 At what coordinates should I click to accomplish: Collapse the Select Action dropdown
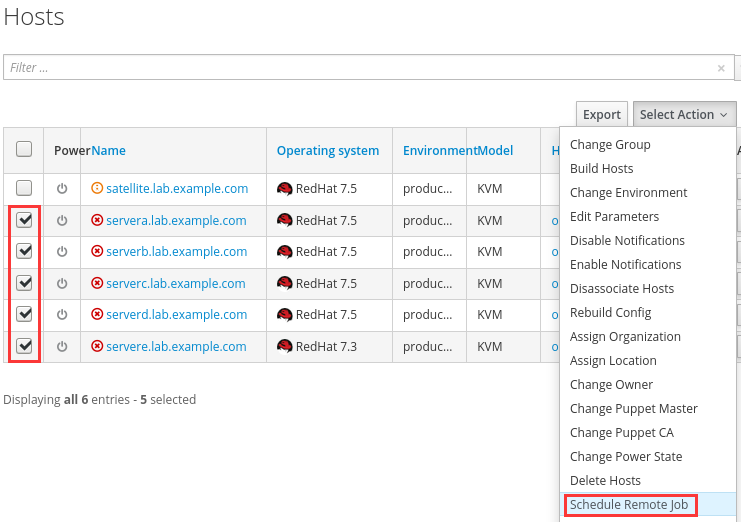click(684, 115)
